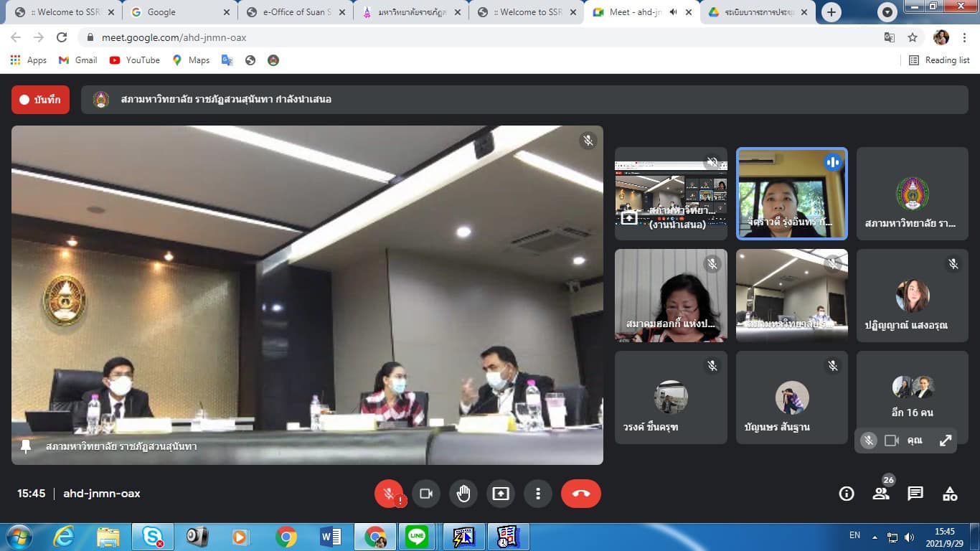Open the in-call chat panel
Screen dimensions: 980x551
915,494
